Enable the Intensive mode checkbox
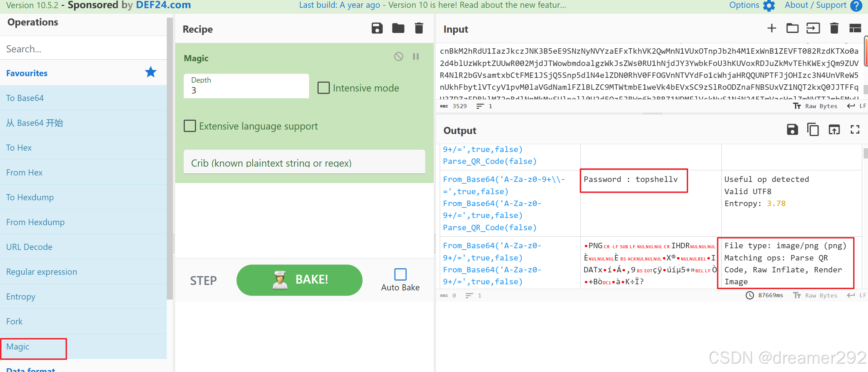Screen dimensions: 868x372 point(323,88)
